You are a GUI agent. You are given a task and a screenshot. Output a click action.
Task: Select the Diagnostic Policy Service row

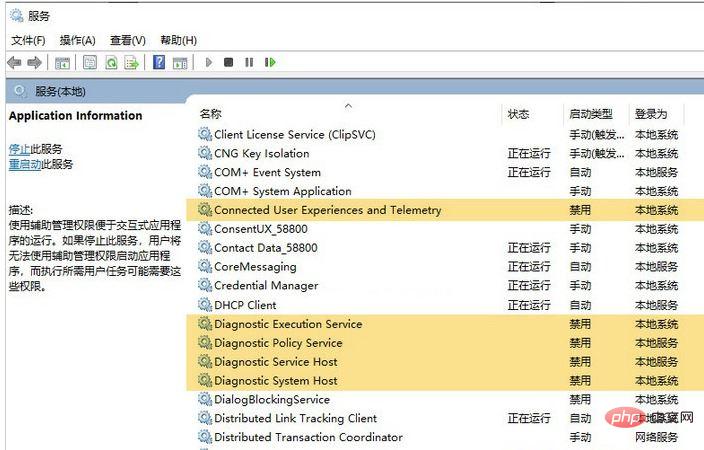point(445,343)
